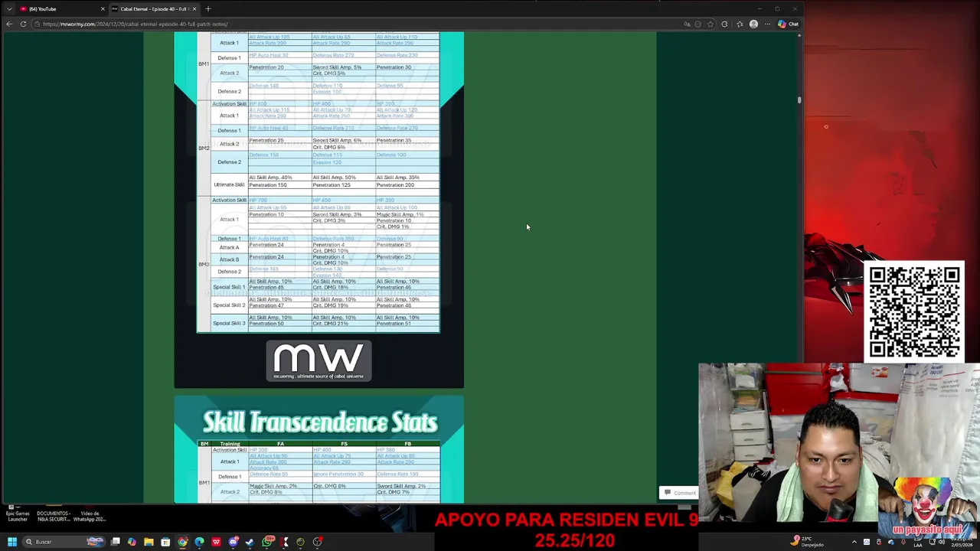This screenshot has width=980, height=551.
Task: Grab the page vertical scrollbar thumb
Action: [x=799, y=99]
